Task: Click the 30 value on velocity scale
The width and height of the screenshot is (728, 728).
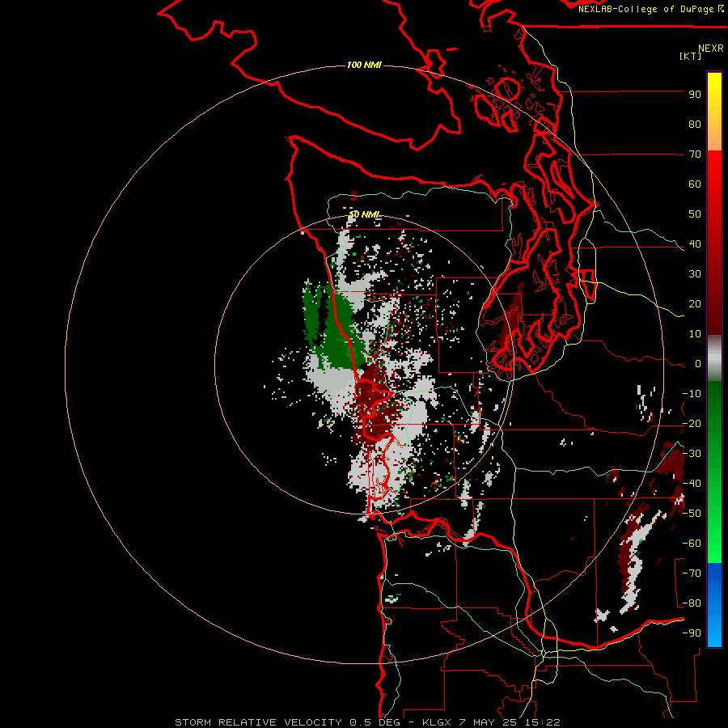Action: point(695,274)
